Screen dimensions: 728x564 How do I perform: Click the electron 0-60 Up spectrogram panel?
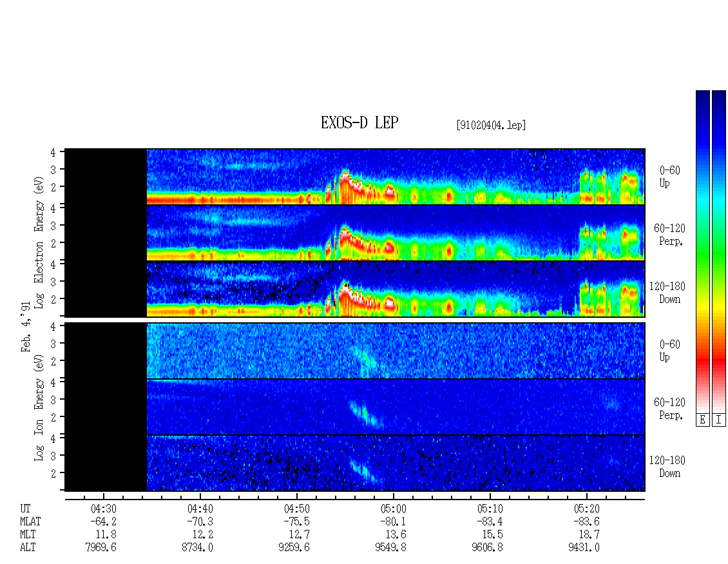coord(355,177)
